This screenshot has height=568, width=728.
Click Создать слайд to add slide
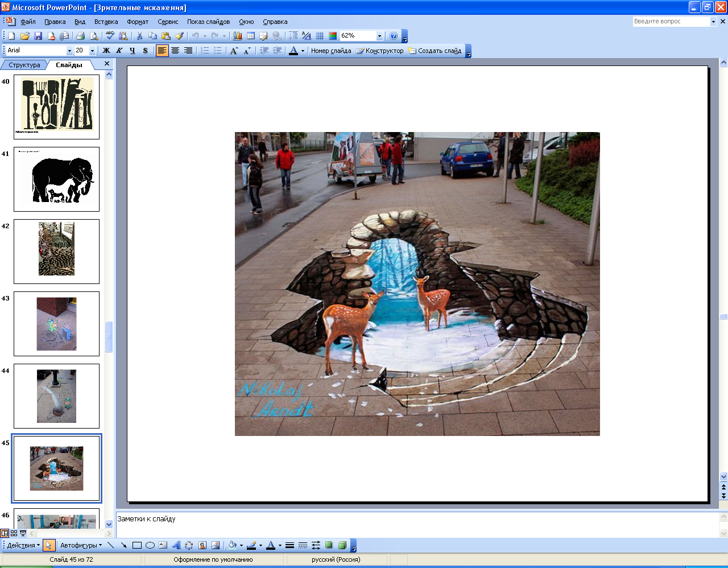pyautogui.click(x=435, y=51)
